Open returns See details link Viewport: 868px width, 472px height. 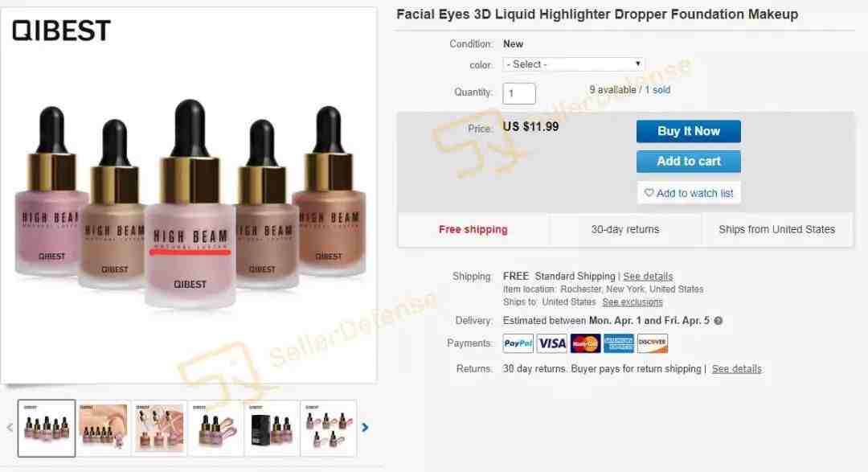(737, 369)
